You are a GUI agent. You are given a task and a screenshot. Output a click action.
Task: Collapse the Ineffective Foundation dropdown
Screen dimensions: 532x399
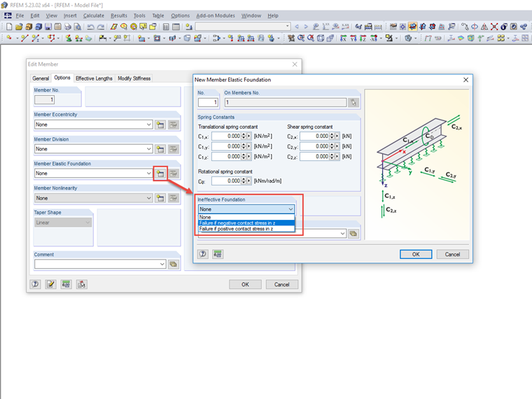pyautogui.click(x=290, y=209)
